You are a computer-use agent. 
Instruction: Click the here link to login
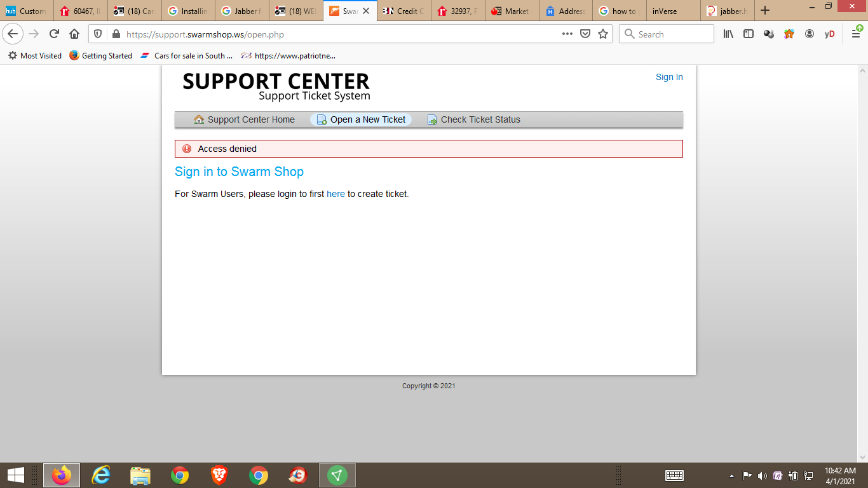tap(336, 194)
